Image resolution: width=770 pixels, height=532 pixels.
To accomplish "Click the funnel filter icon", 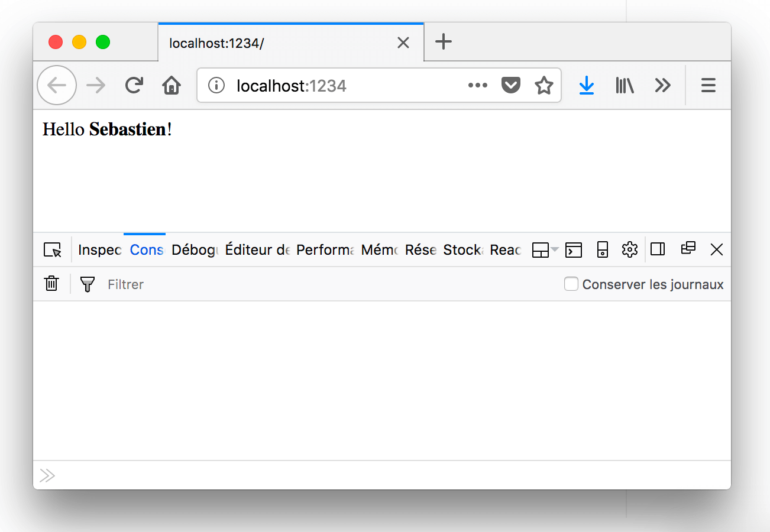I will [88, 284].
